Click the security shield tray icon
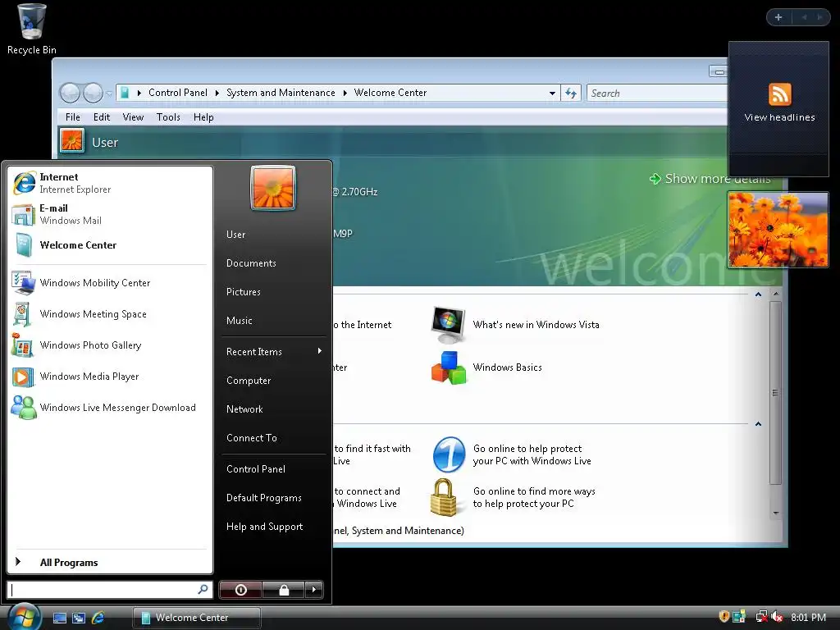Image resolution: width=840 pixels, height=630 pixels. (x=724, y=617)
